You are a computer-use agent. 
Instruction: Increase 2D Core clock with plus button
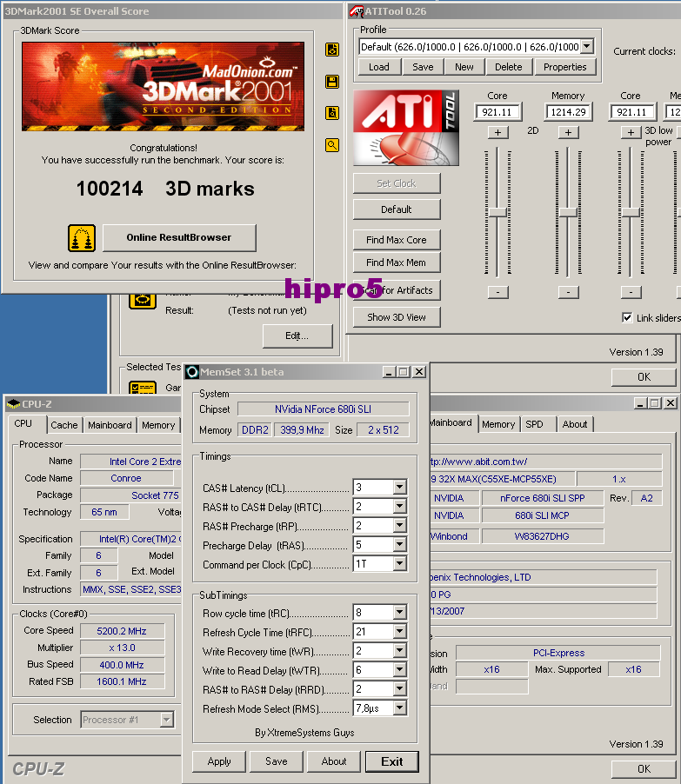coord(497,132)
